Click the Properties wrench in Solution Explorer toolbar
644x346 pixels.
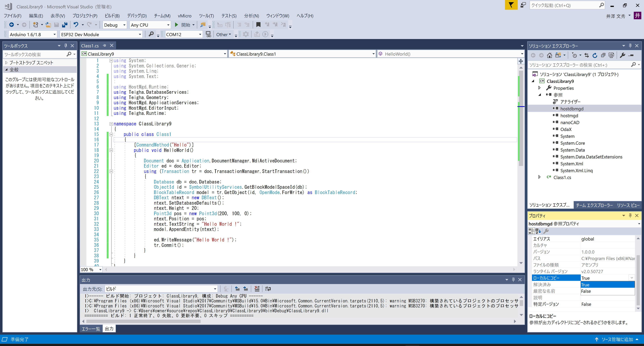(623, 55)
